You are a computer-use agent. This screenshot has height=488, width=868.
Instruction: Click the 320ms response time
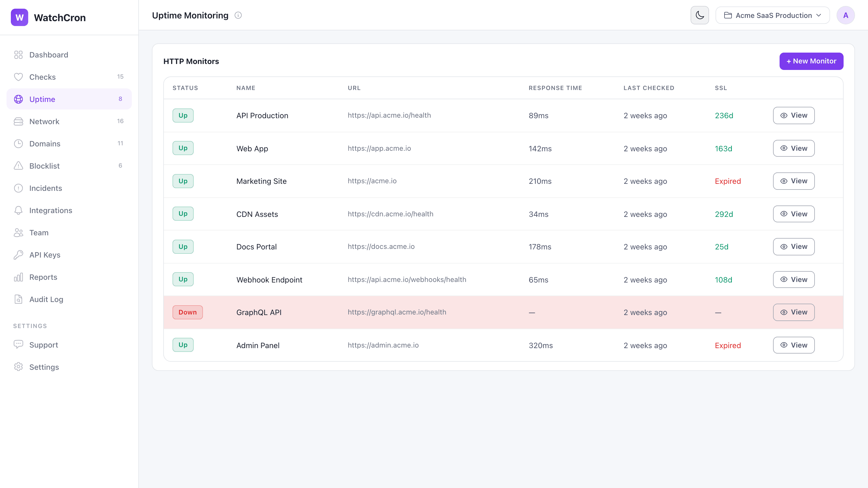coord(541,346)
